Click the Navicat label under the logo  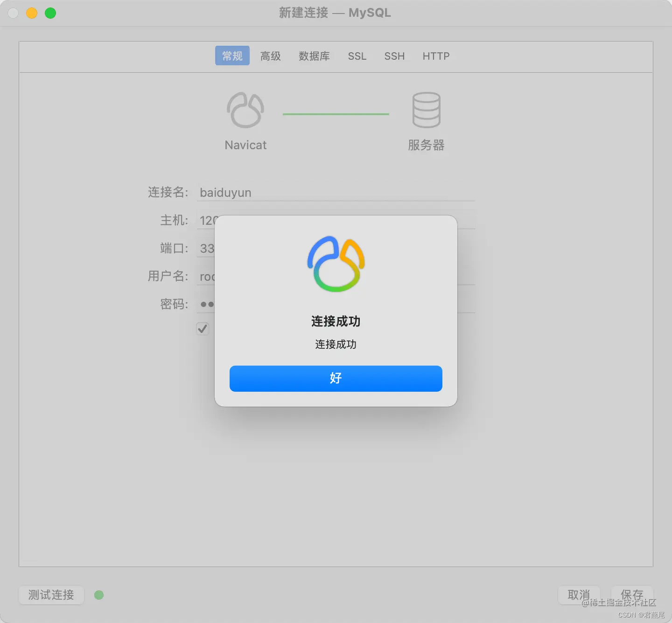(245, 145)
